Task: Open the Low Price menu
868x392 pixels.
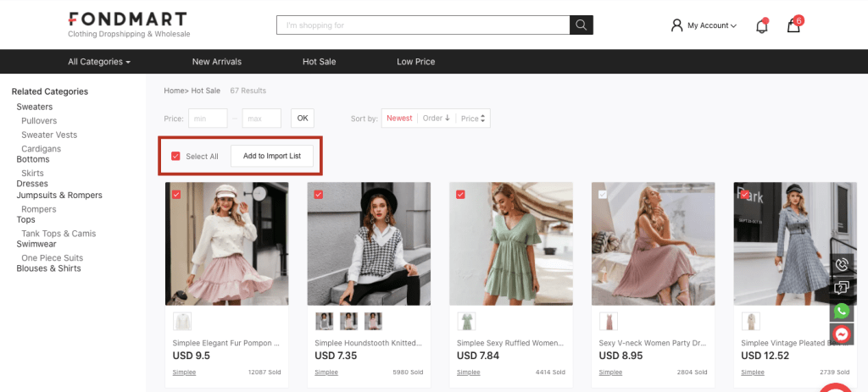Action: click(x=415, y=62)
